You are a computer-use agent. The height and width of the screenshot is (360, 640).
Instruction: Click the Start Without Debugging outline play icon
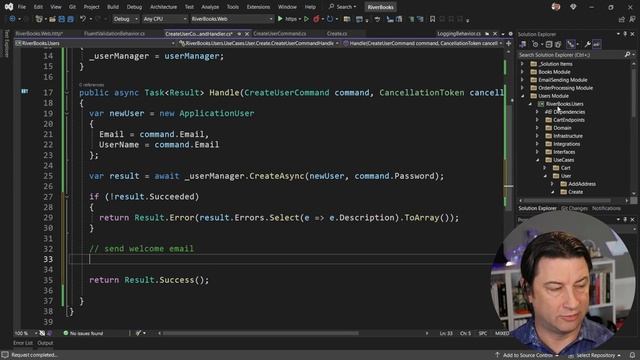click(x=306, y=19)
